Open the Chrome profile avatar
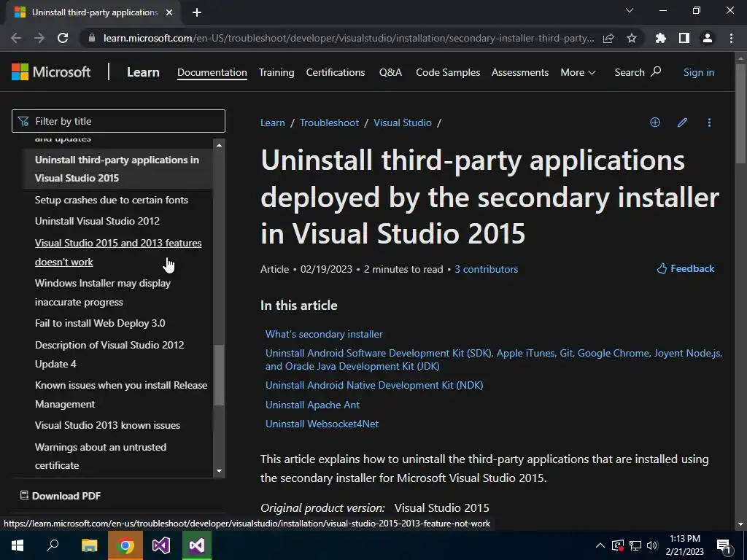 pos(708,38)
